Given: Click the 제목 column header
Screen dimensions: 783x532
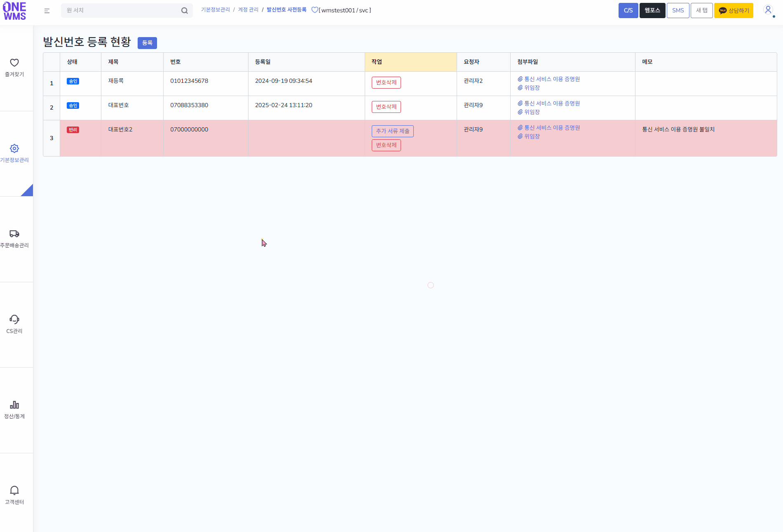Looking at the screenshot, I should pyautogui.click(x=132, y=62).
